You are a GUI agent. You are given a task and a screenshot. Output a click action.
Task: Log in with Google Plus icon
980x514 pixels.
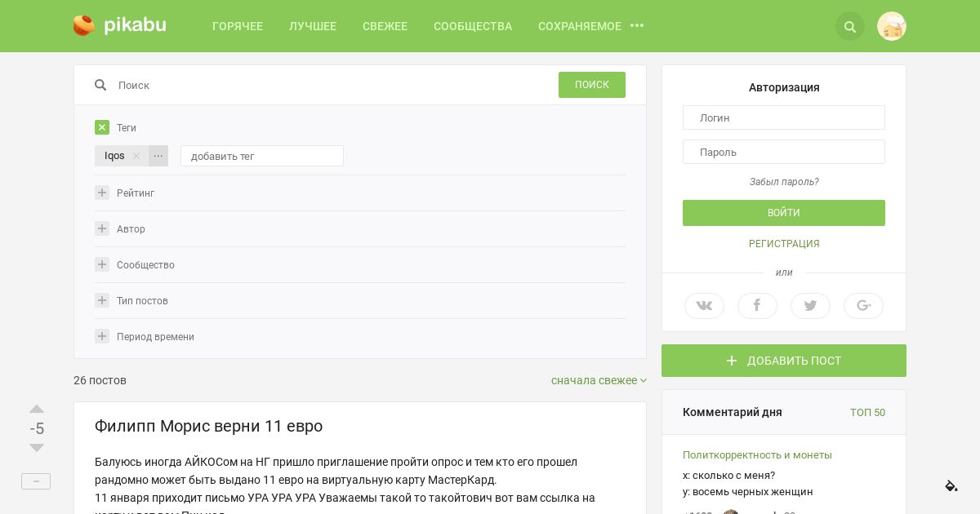[x=863, y=306]
